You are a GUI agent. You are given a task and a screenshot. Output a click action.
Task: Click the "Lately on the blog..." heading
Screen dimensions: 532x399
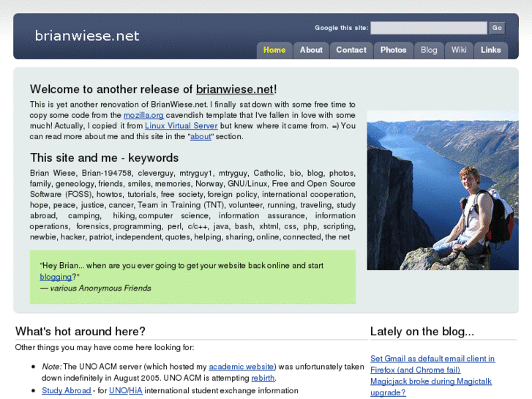tap(422, 331)
